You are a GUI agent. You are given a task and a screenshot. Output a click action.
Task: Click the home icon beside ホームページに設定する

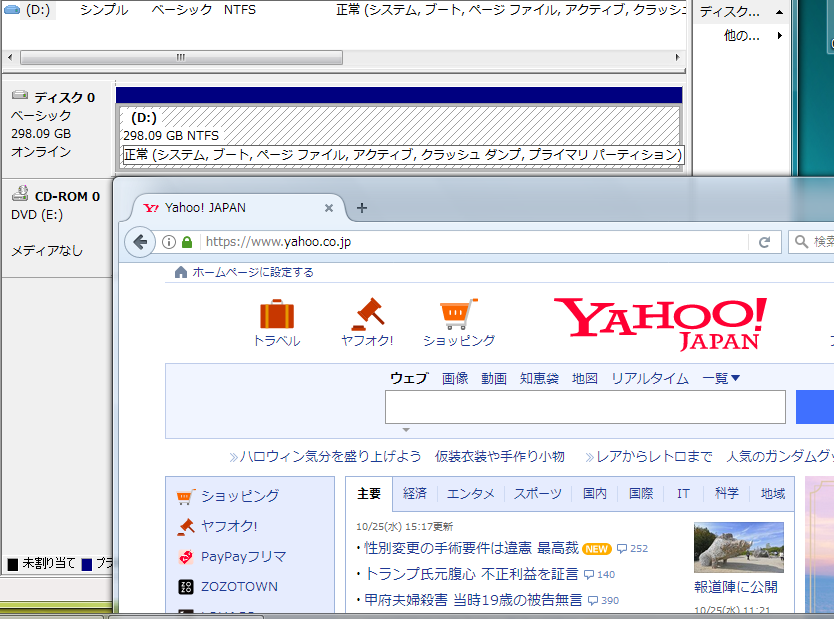coord(181,272)
